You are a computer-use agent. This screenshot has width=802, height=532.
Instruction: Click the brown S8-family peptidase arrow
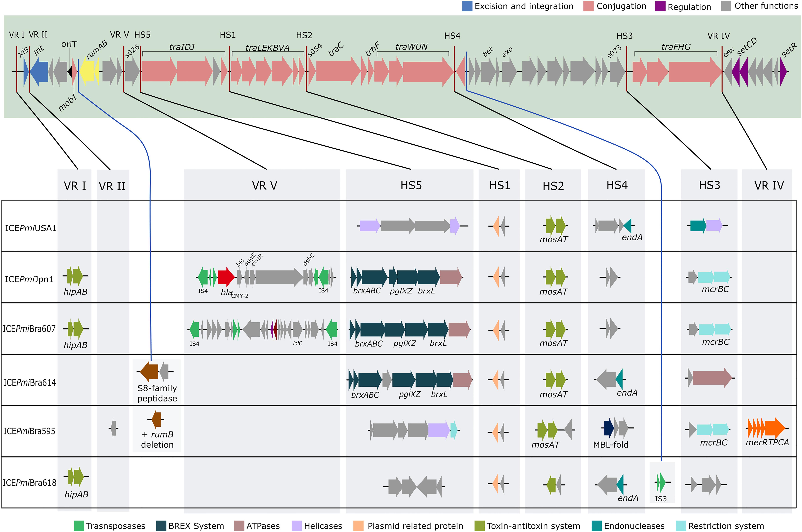coord(149,372)
